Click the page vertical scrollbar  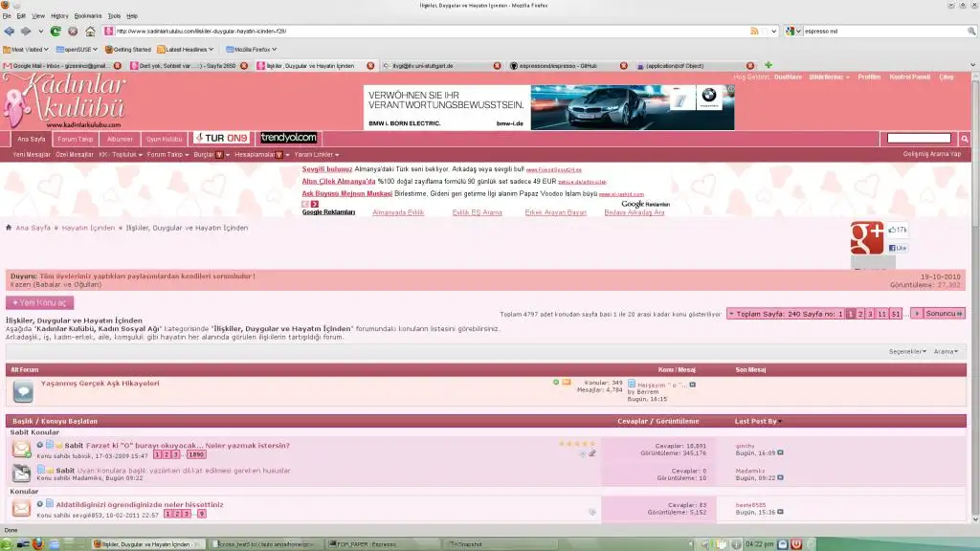pos(975,297)
